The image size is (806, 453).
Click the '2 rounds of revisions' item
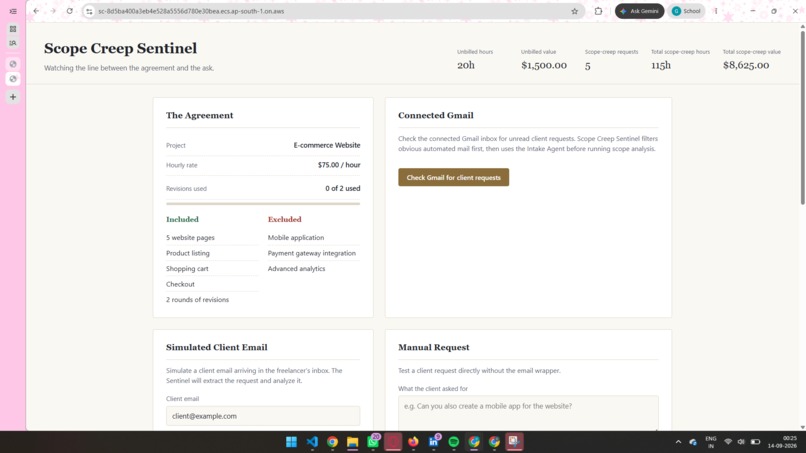click(197, 299)
